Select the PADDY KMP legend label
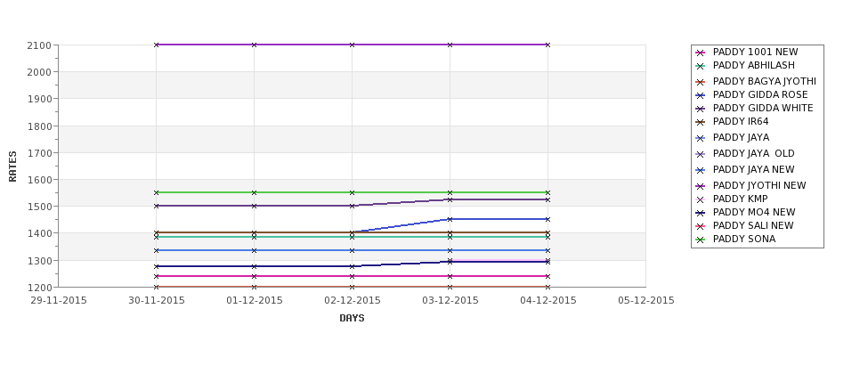 [x=740, y=199]
